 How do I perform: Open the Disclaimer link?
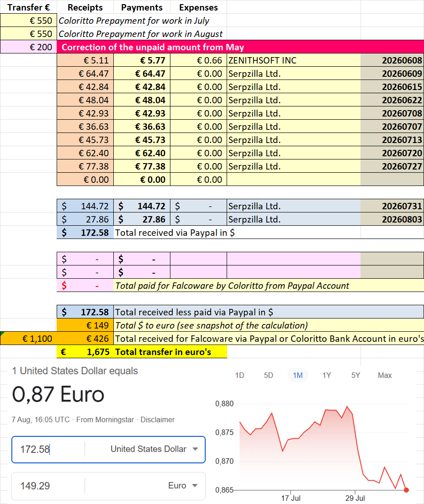[x=158, y=419]
